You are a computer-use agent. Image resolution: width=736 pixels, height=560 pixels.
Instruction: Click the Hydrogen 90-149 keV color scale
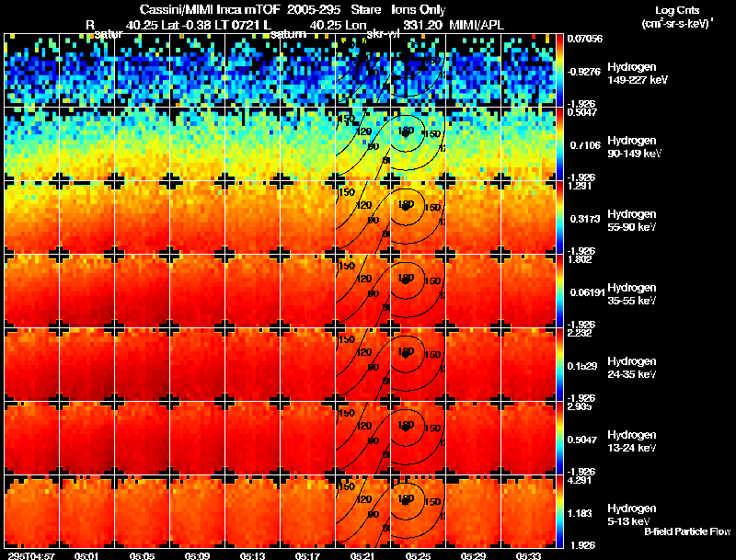559,144
